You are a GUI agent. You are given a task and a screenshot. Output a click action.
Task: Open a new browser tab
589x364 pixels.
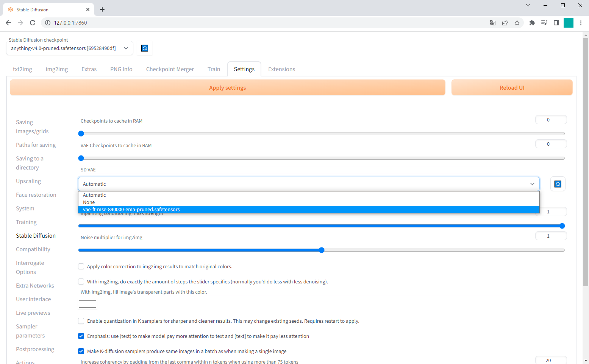[x=102, y=9]
